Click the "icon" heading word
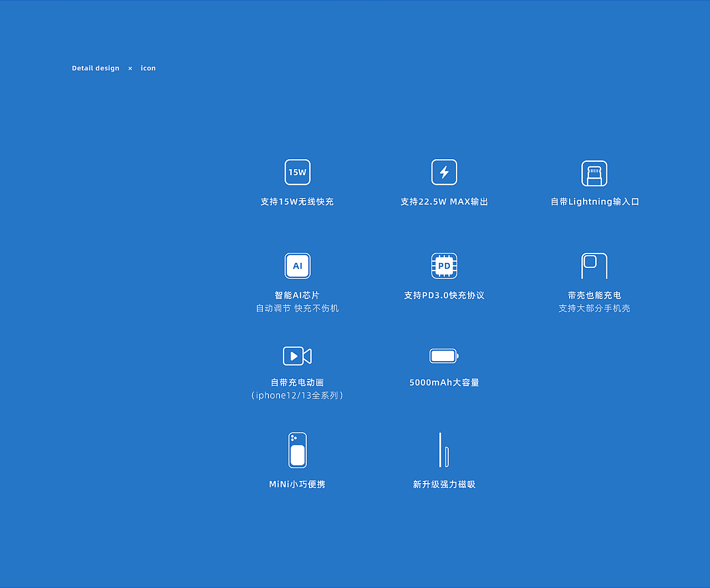The width and height of the screenshot is (710, 588). tap(148, 68)
